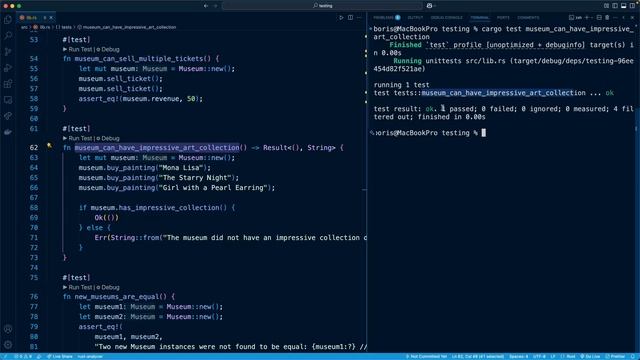Click the zsh terminal shell label
This screenshot has width=640, height=360.
[x=576, y=18]
